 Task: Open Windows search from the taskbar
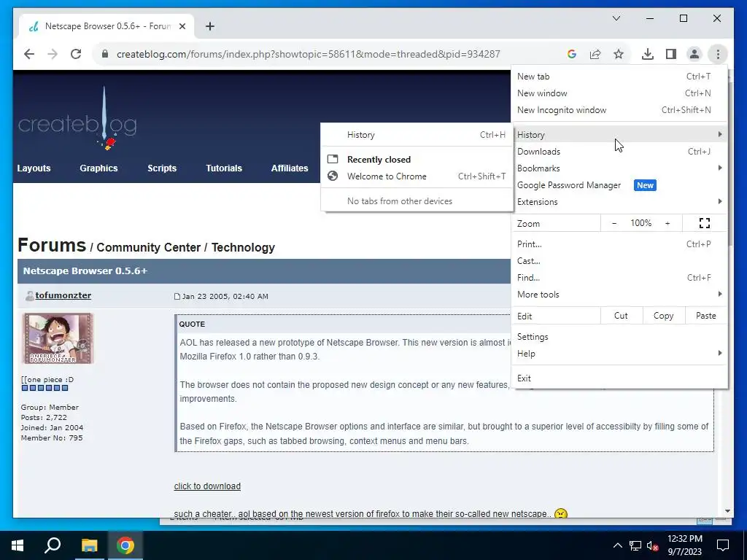pos(53,545)
